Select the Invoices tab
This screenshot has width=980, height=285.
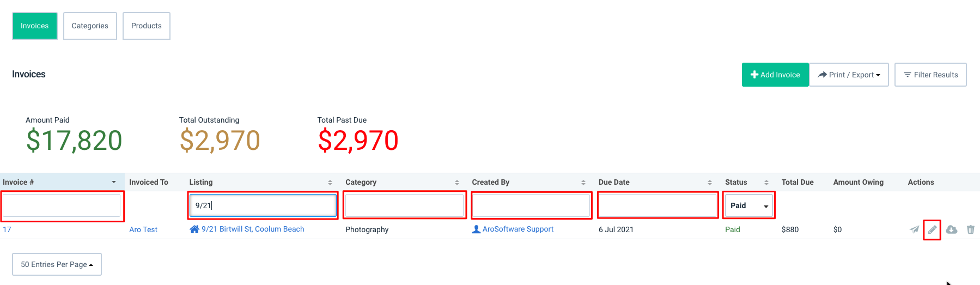click(35, 26)
